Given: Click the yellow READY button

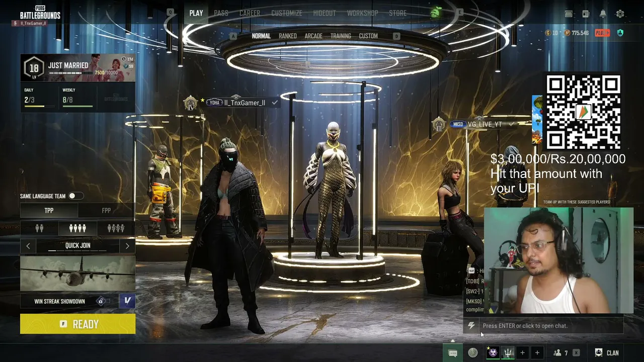Looking at the screenshot, I should click(x=77, y=324).
